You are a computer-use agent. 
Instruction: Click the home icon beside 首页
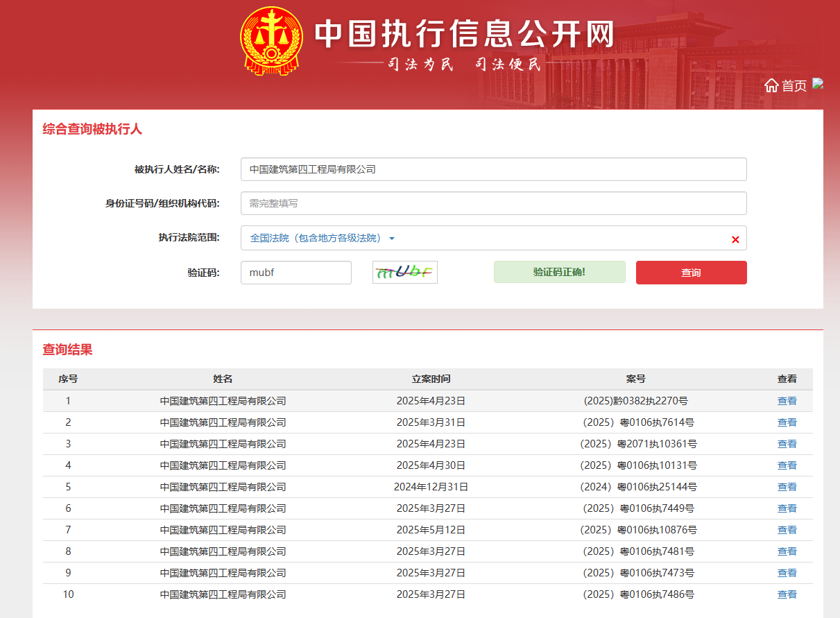pyautogui.click(x=771, y=85)
